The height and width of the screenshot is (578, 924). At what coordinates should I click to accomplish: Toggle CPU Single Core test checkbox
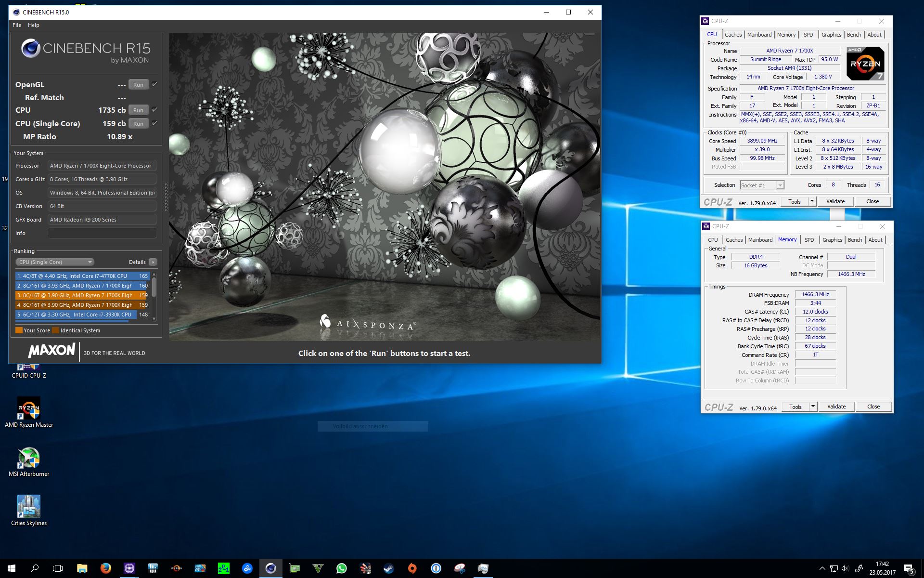[x=155, y=123]
